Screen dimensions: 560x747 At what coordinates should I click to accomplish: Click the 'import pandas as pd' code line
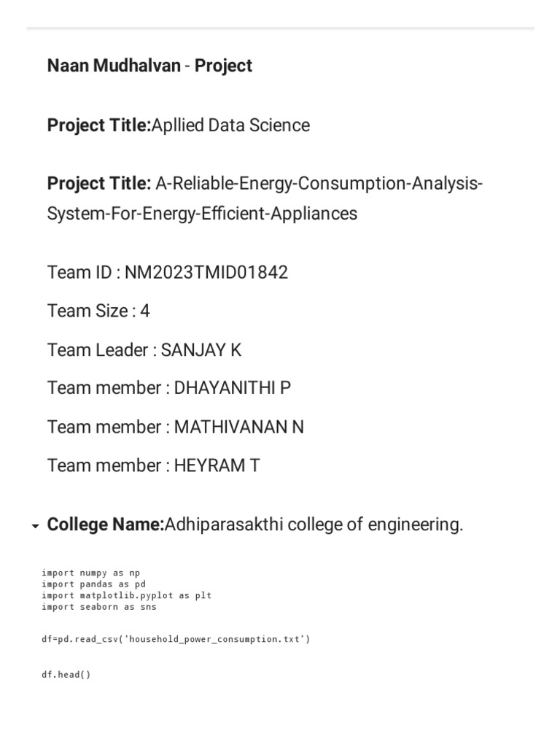pyautogui.click(x=93, y=584)
